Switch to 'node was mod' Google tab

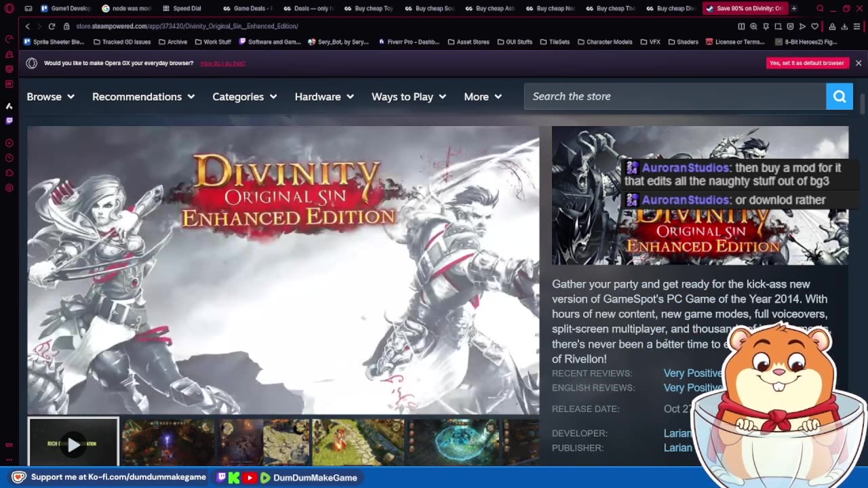point(127,9)
